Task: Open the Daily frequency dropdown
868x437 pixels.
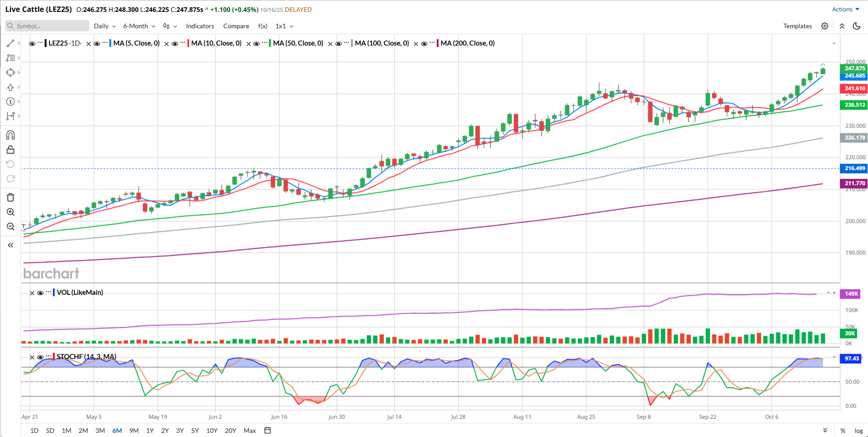Action: [104, 26]
